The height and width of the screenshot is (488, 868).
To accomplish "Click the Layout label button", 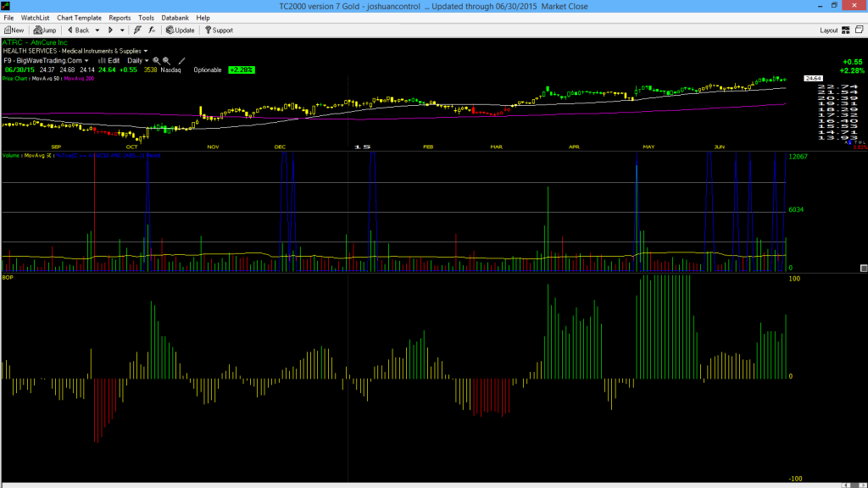I will 829,30.
